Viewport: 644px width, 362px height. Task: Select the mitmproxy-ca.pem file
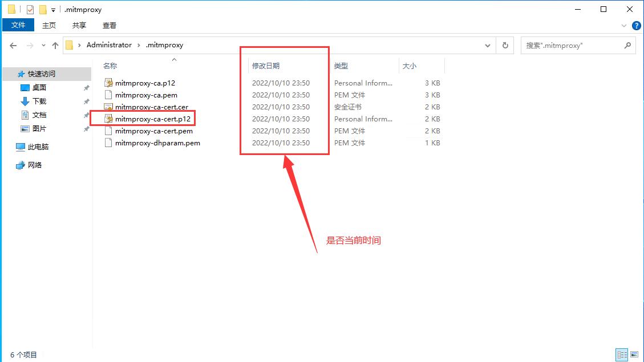point(146,95)
